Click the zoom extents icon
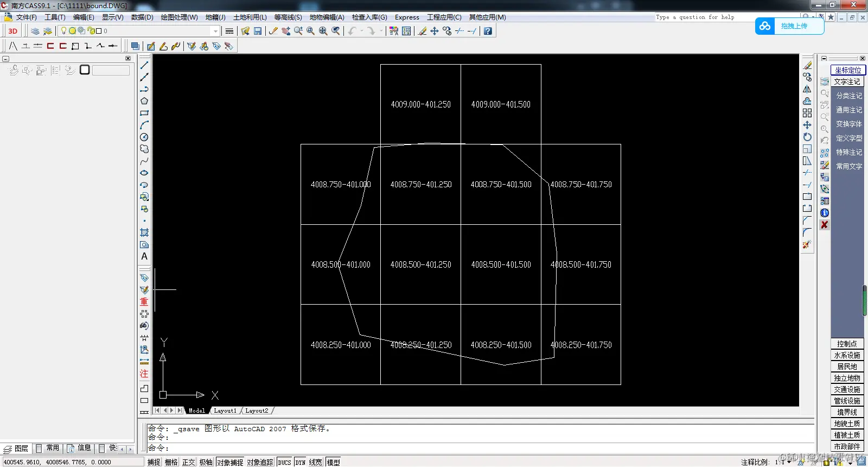The image size is (868, 467). [x=323, y=31]
